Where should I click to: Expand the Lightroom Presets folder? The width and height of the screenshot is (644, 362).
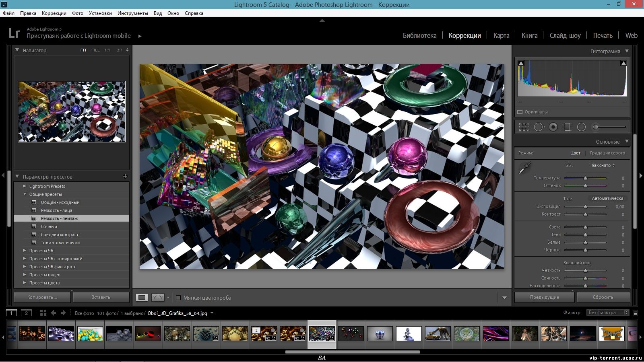25,186
